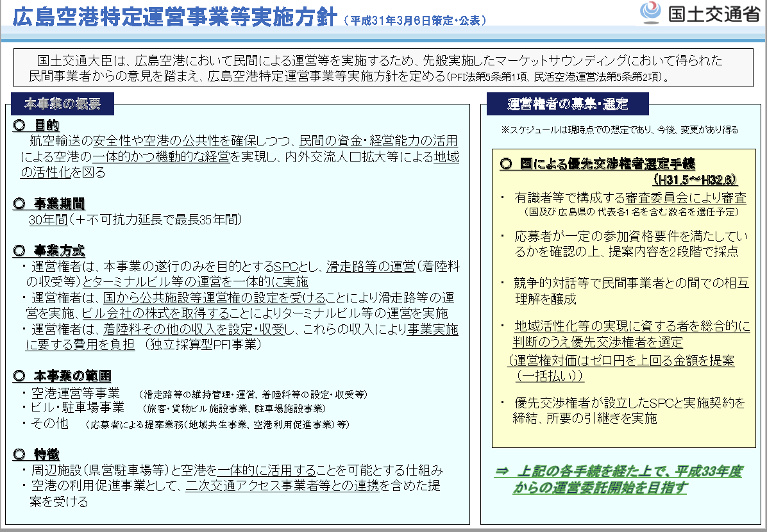The height and width of the screenshot is (532, 767).
Task: Click underlined phrase 滑走路等の運営
Action: point(371,267)
